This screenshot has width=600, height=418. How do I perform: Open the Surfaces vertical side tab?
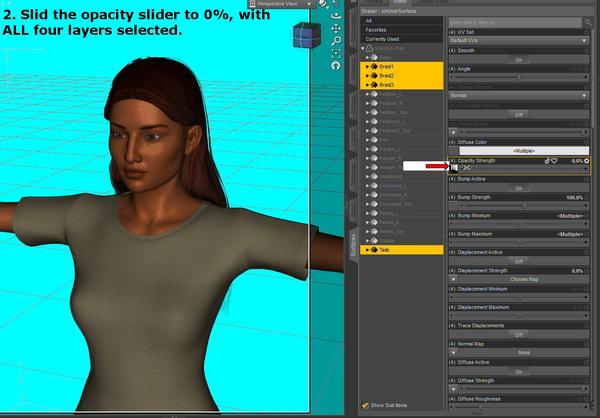(353, 245)
